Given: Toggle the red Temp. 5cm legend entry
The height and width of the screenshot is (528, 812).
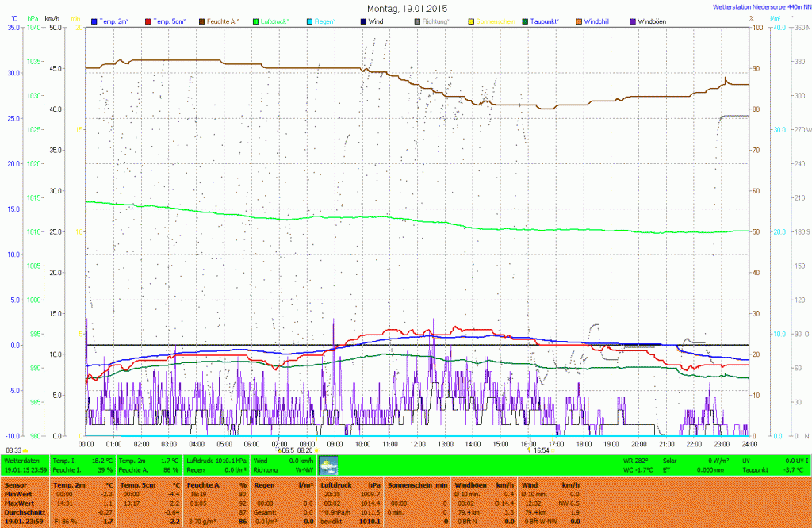Looking at the screenshot, I should 168,20.
